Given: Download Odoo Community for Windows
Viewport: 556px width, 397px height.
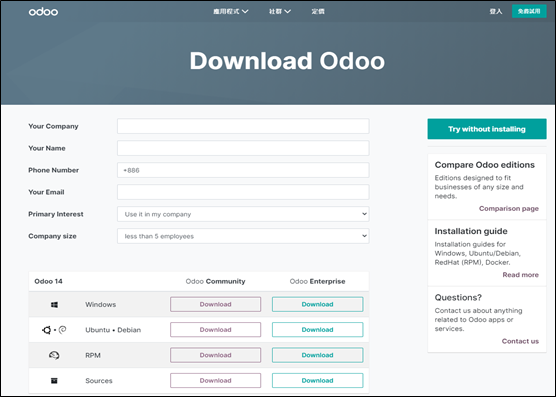Looking at the screenshot, I should point(215,304).
